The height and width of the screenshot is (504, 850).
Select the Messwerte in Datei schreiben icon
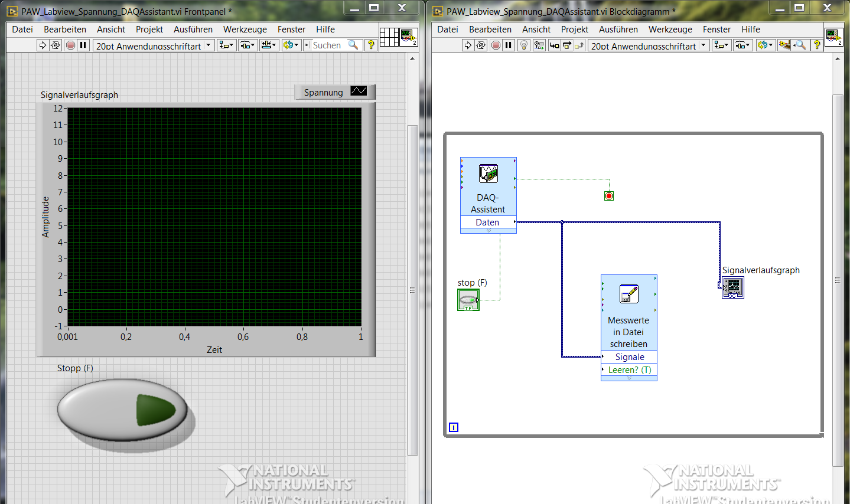[x=628, y=293]
